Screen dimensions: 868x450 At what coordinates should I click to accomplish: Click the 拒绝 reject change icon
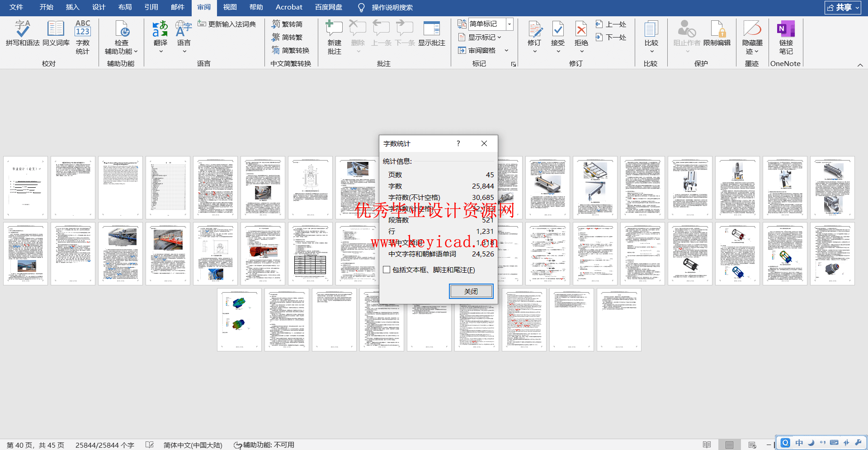581,29
